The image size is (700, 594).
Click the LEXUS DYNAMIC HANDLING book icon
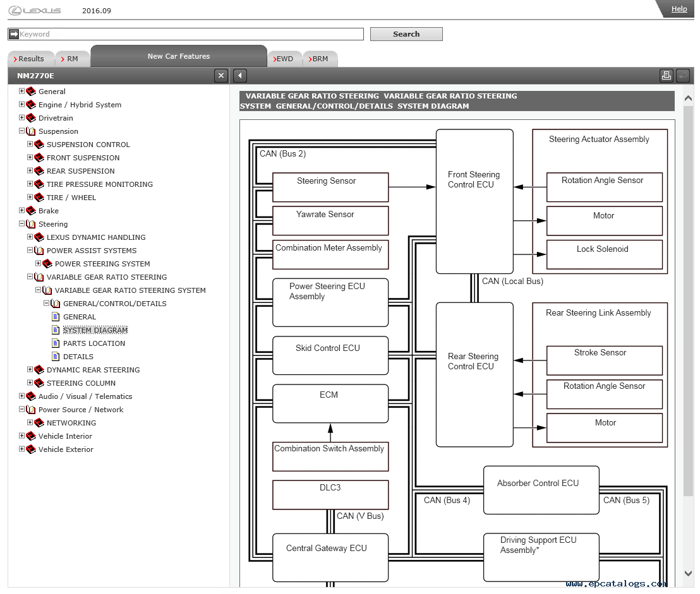pyautogui.click(x=39, y=237)
